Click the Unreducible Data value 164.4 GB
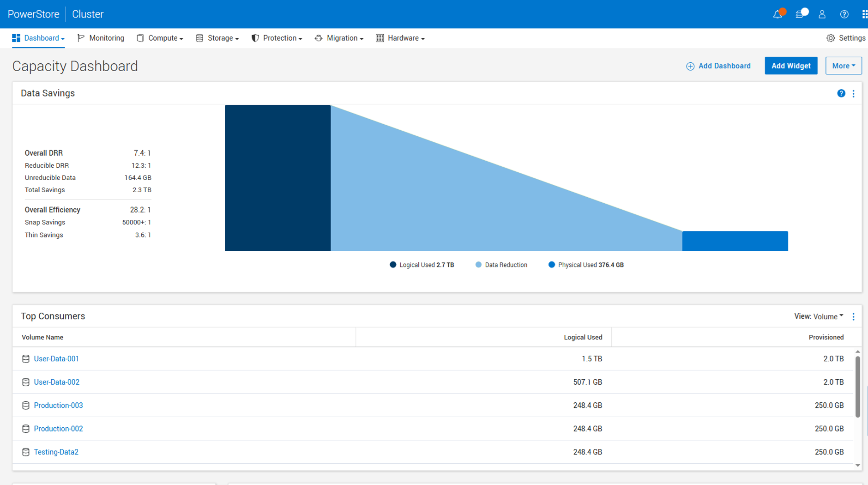Image resolution: width=868 pixels, height=485 pixels. click(138, 178)
